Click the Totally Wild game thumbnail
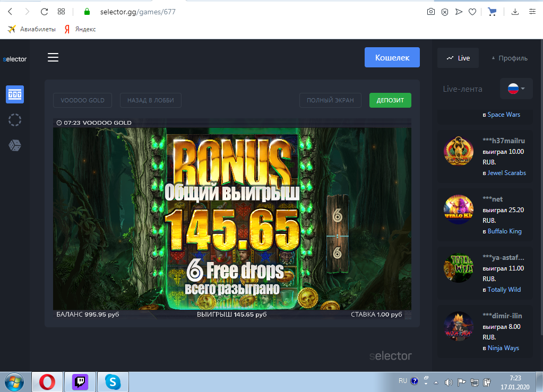543x392 pixels. pyautogui.click(x=459, y=268)
